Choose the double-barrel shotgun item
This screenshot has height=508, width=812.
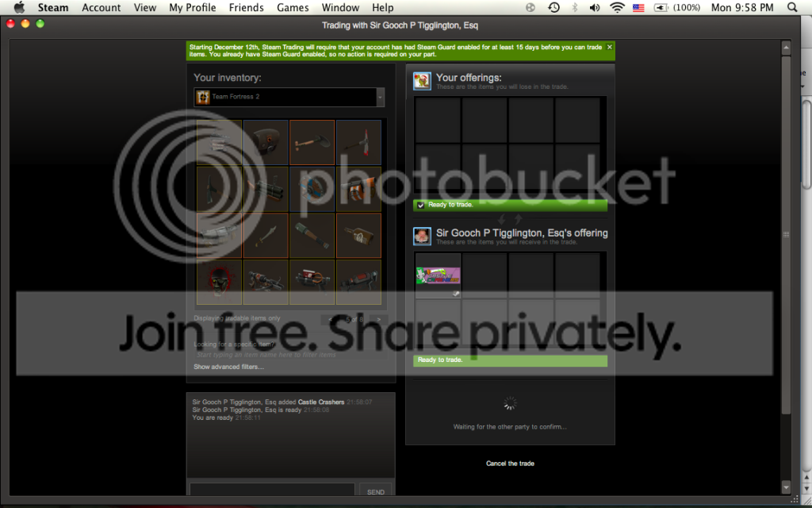[266, 189]
